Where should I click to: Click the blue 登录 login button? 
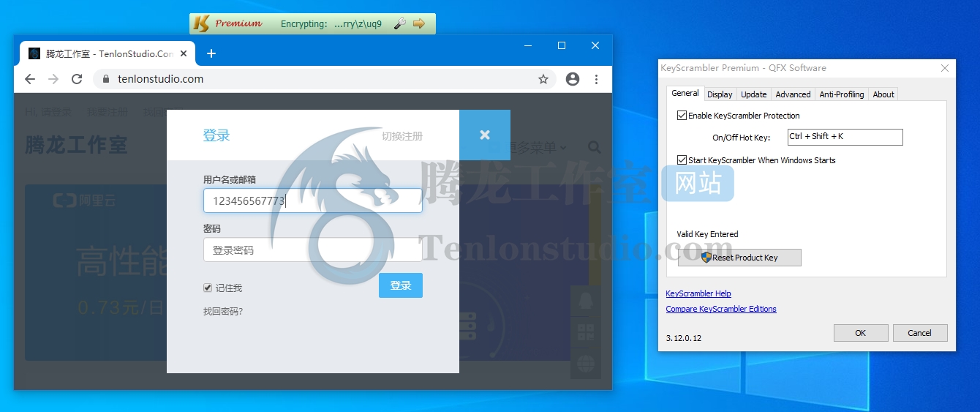click(x=401, y=285)
